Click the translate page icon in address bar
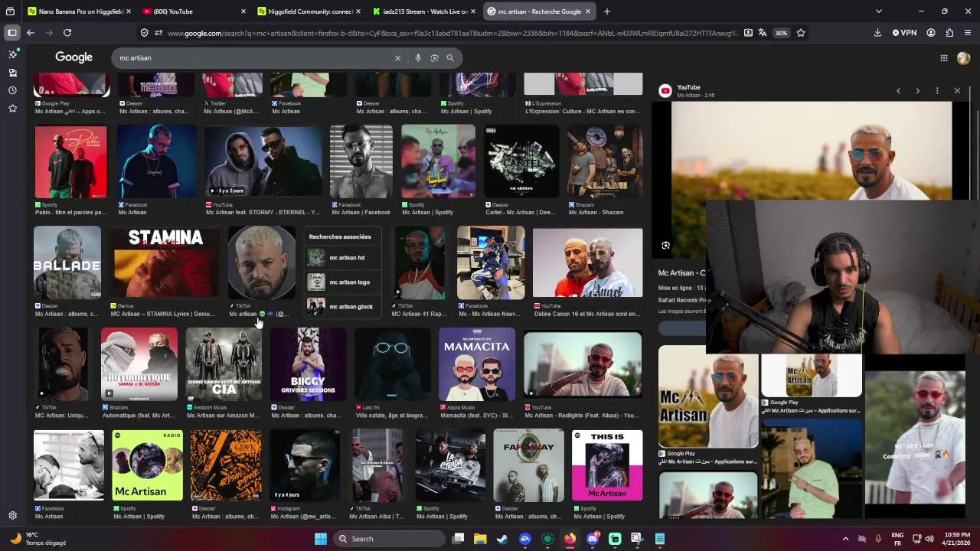980x551 pixels. point(762,33)
